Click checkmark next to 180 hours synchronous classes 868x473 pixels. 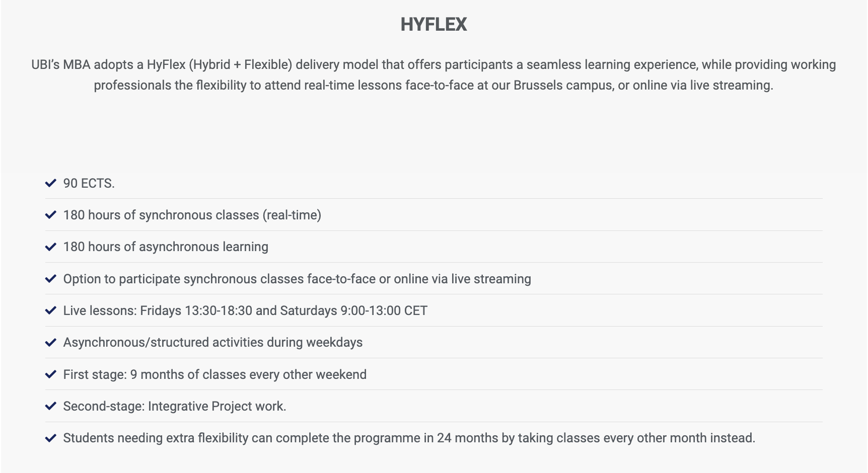(50, 215)
